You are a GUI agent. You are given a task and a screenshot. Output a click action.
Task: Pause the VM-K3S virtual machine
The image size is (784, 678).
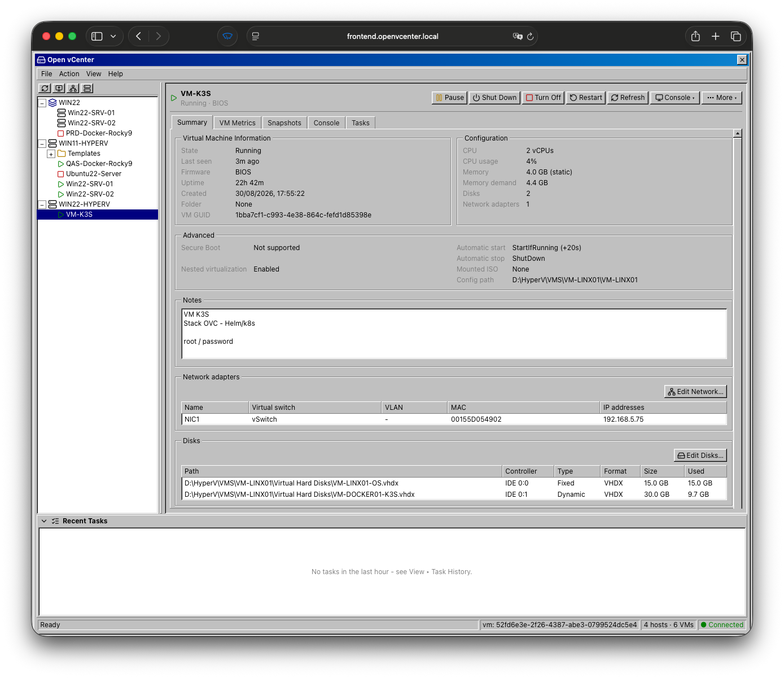coord(450,98)
